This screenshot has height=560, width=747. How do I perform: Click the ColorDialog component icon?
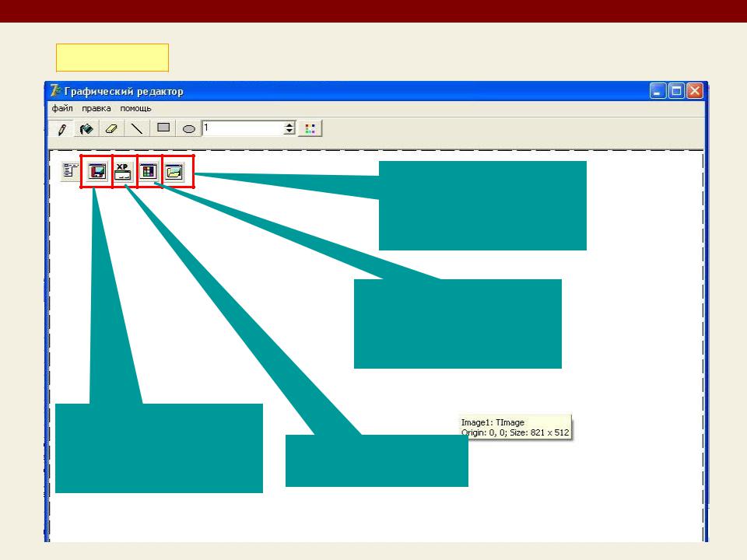(149, 171)
